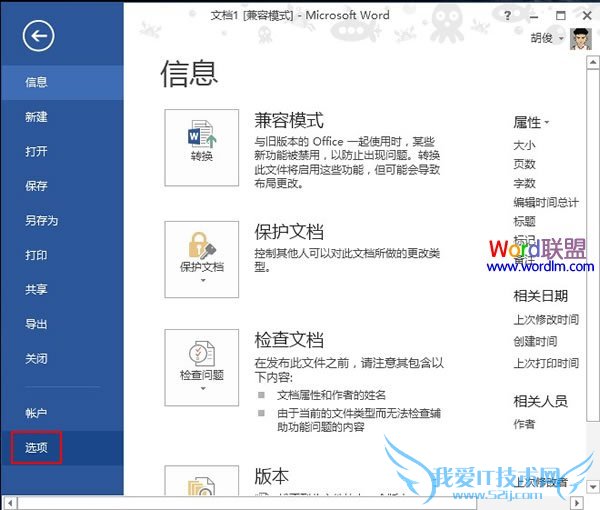This screenshot has height=510, width=600.
Task: Click the user avatar picture
Action: [x=581, y=39]
